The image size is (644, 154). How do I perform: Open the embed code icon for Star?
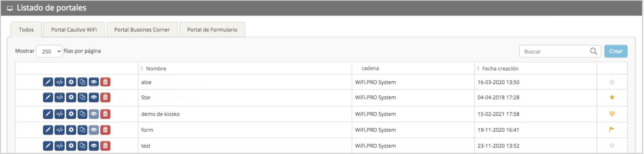click(x=60, y=97)
